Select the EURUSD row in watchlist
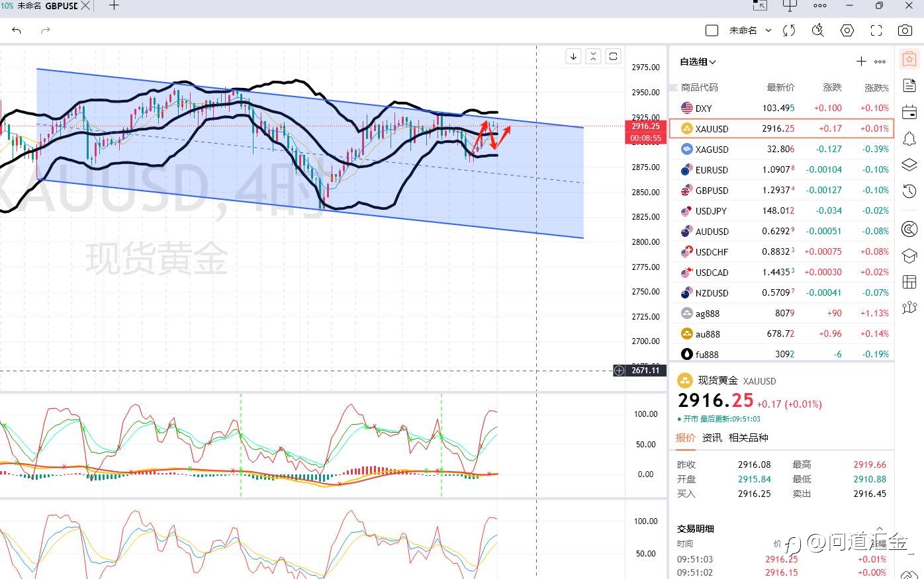 tap(782, 169)
